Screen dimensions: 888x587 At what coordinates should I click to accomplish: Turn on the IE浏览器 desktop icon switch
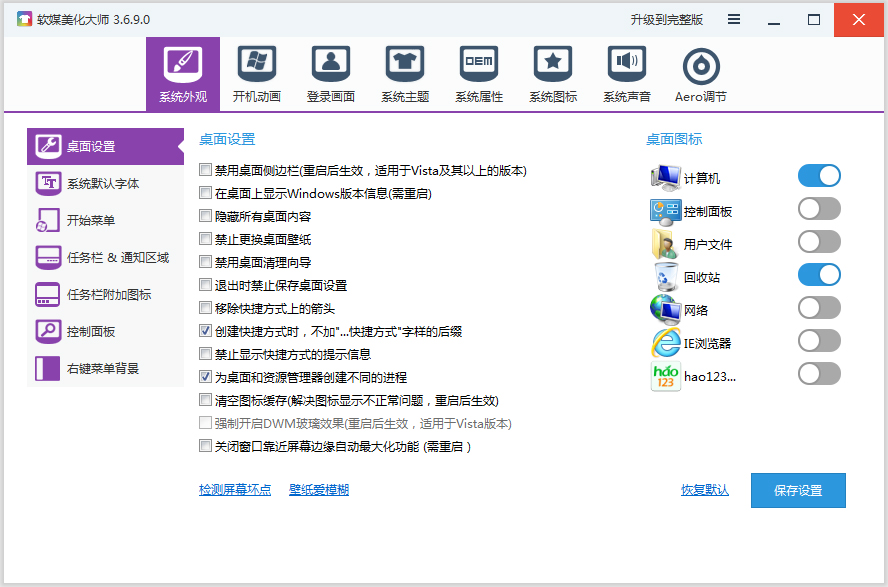819,341
